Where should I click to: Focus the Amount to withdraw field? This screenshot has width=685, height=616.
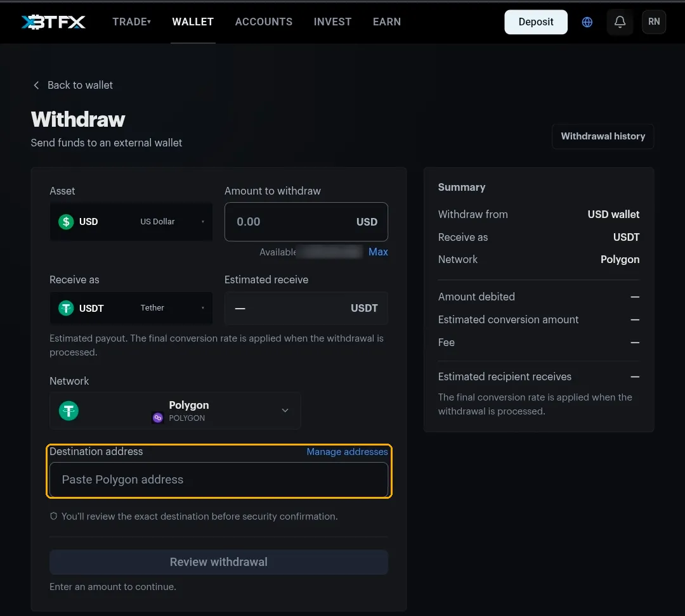pos(306,222)
